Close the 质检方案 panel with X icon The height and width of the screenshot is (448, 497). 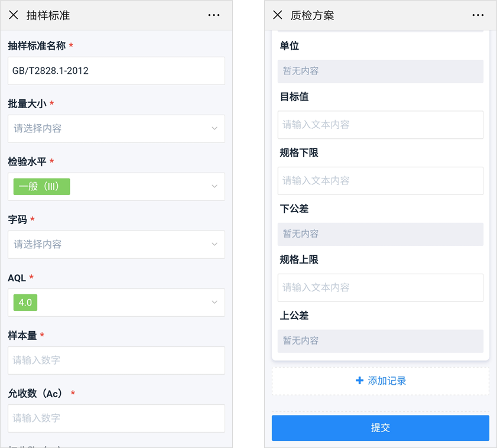pyautogui.click(x=278, y=15)
